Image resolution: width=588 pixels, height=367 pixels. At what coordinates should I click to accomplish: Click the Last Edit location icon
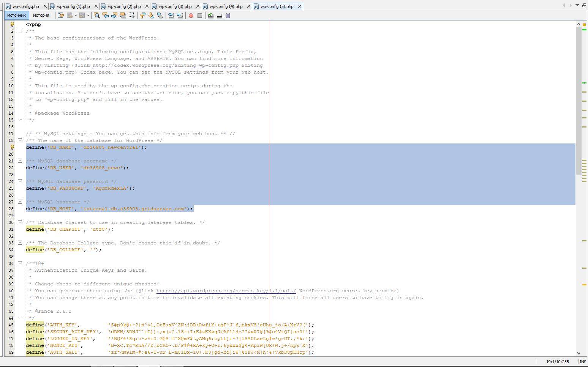point(60,16)
